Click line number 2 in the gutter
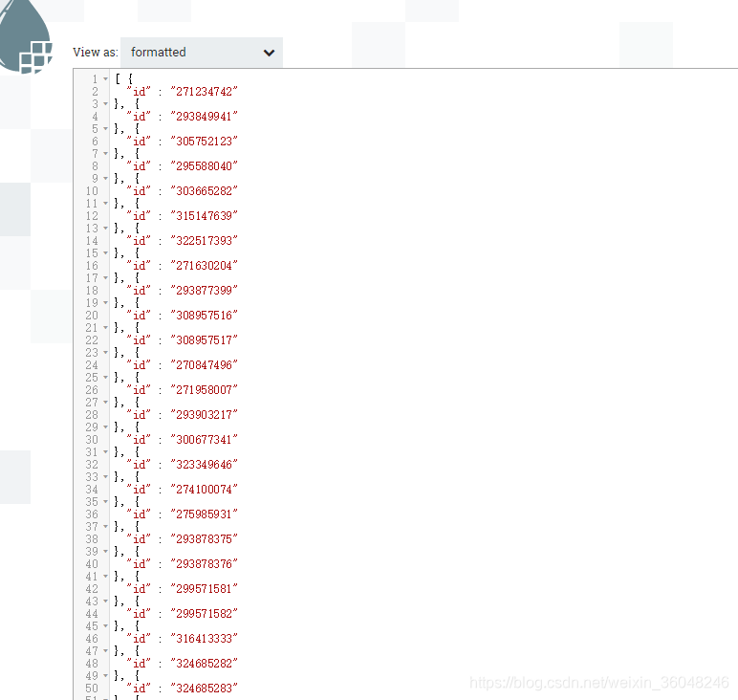 click(x=95, y=91)
